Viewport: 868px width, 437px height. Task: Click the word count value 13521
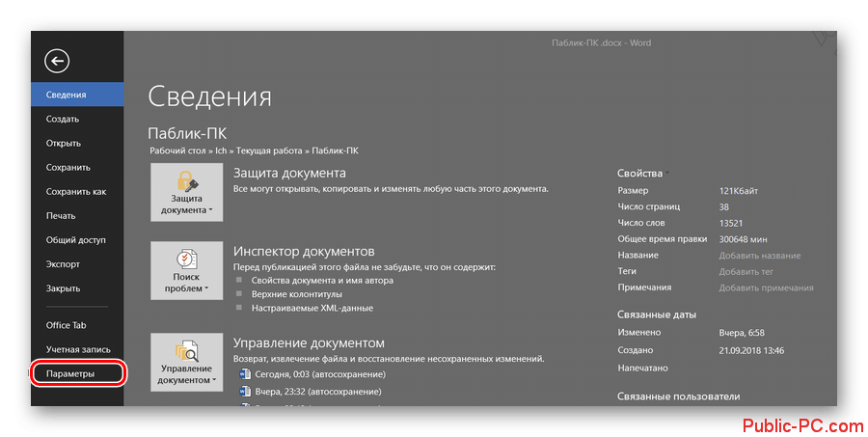pyautogui.click(x=731, y=223)
